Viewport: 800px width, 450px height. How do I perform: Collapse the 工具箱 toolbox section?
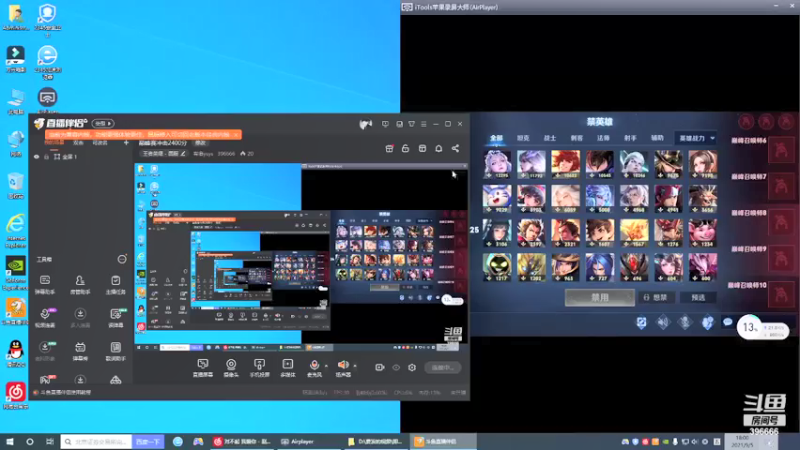[122, 259]
